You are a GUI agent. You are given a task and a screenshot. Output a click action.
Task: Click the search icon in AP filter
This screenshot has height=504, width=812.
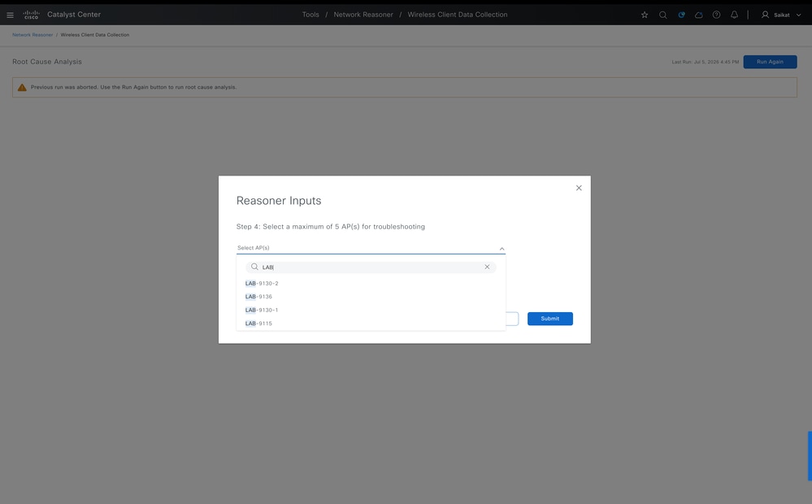tap(254, 267)
